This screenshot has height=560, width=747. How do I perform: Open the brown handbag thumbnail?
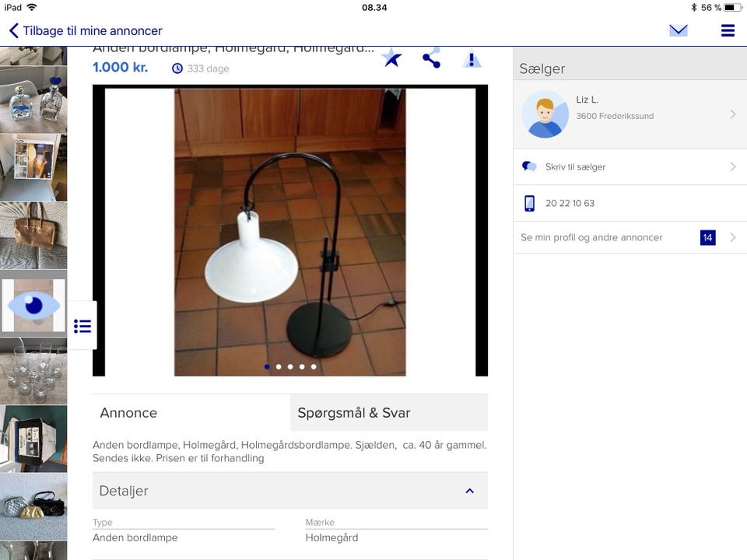[33, 236]
